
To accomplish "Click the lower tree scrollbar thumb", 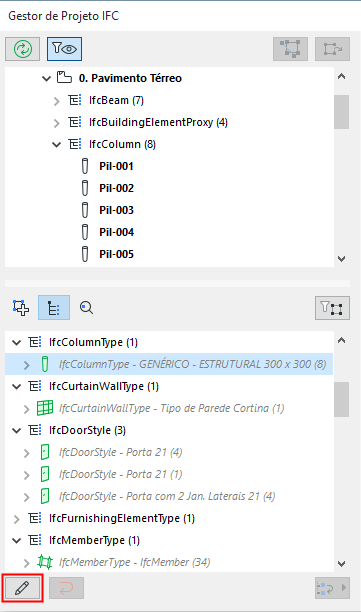I will click(x=341, y=400).
